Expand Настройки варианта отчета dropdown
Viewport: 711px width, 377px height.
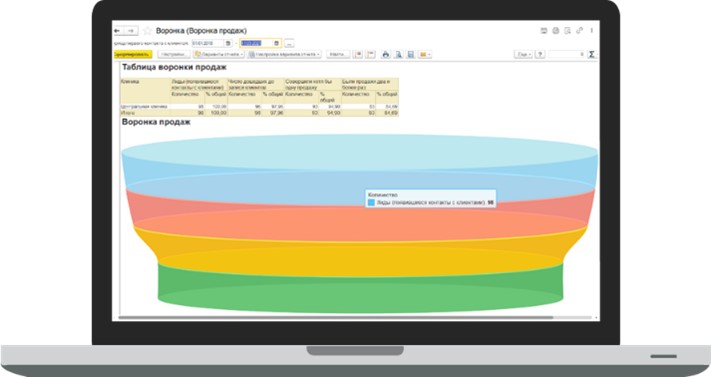point(285,54)
